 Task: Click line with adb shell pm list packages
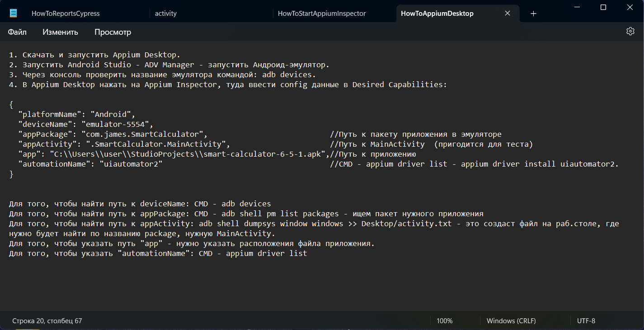pos(246,214)
